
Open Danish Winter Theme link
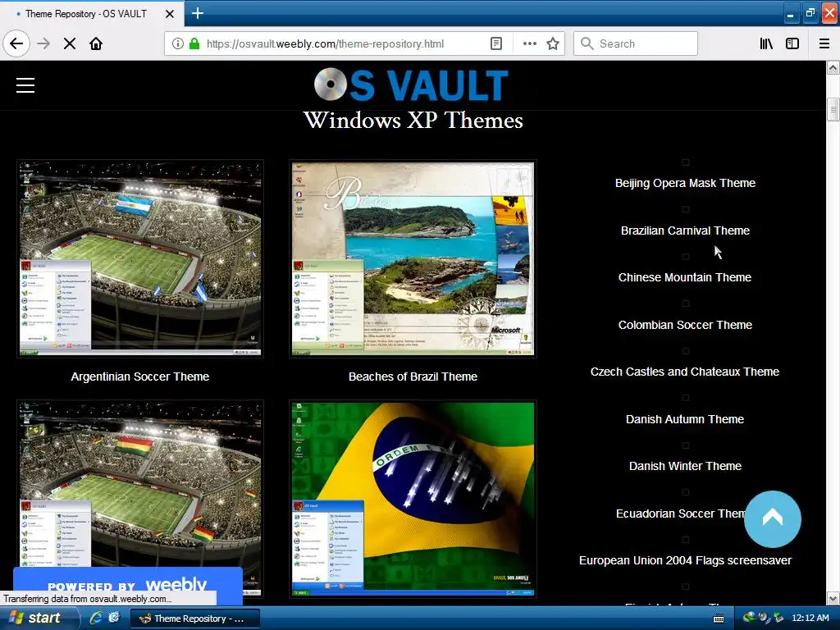click(x=685, y=466)
